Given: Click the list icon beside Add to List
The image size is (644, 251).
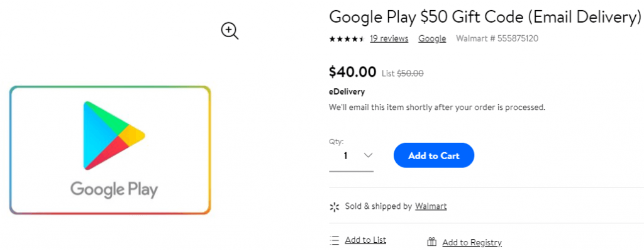Looking at the screenshot, I should click(x=335, y=240).
